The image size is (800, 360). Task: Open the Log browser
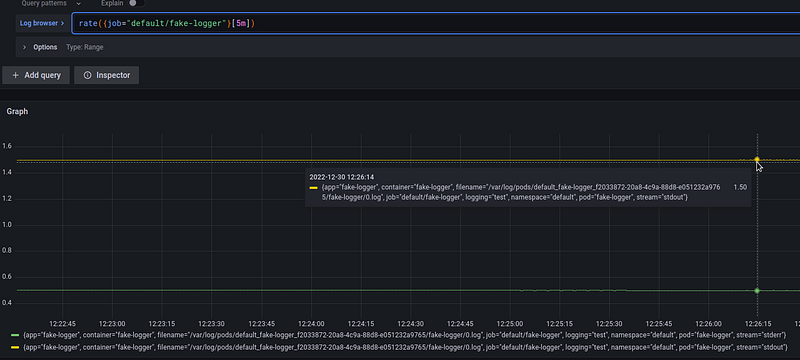(42, 23)
